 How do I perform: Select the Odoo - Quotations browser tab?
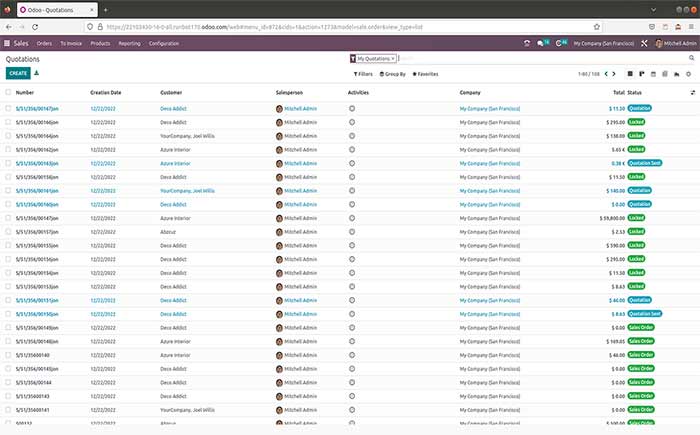point(57,9)
